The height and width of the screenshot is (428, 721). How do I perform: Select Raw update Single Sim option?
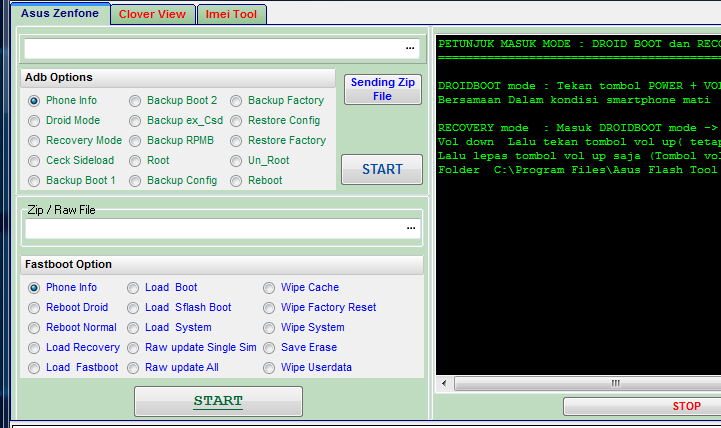click(133, 348)
